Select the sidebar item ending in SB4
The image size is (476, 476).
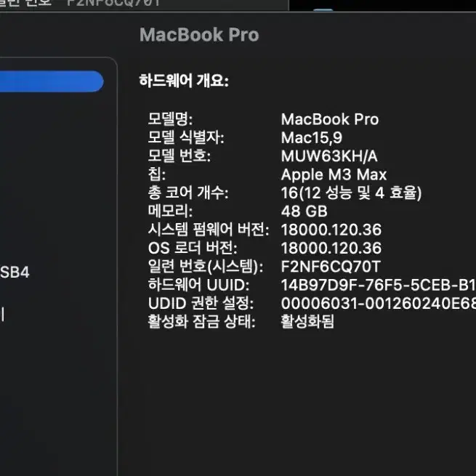point(15,273)
